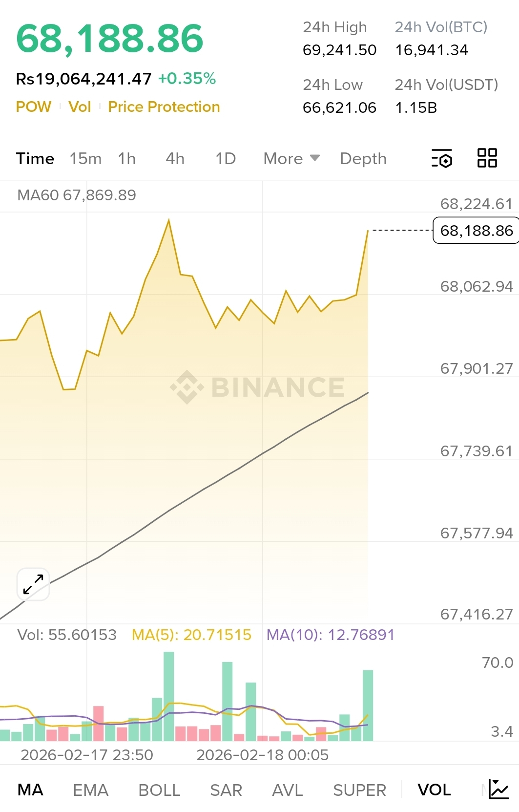Open indicator chart icon at bottom right

click(498, 790)
